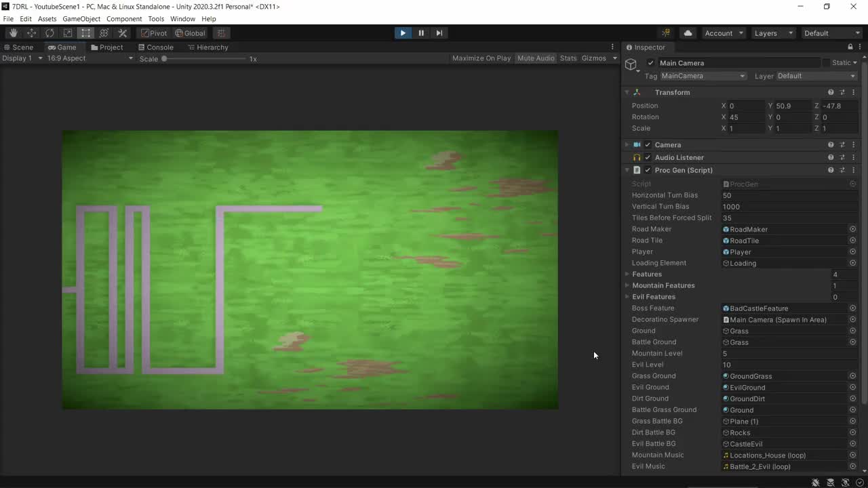The image size is (868, 488).
Task: Switch to the Scene tab
Action: (x=18, y=47)
